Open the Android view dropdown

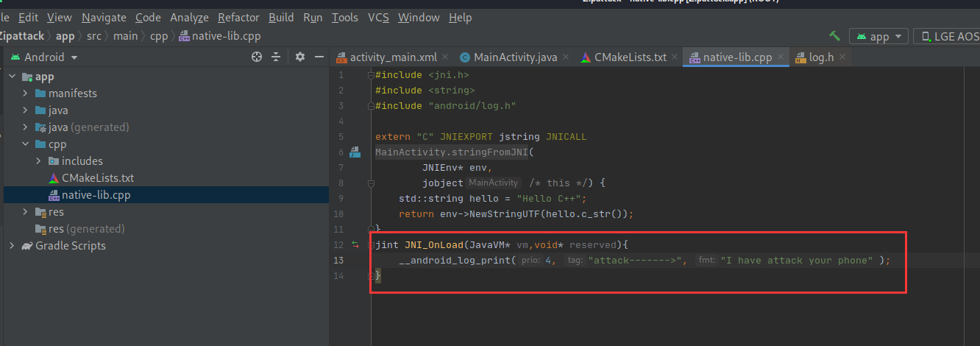tap(44, 57)
